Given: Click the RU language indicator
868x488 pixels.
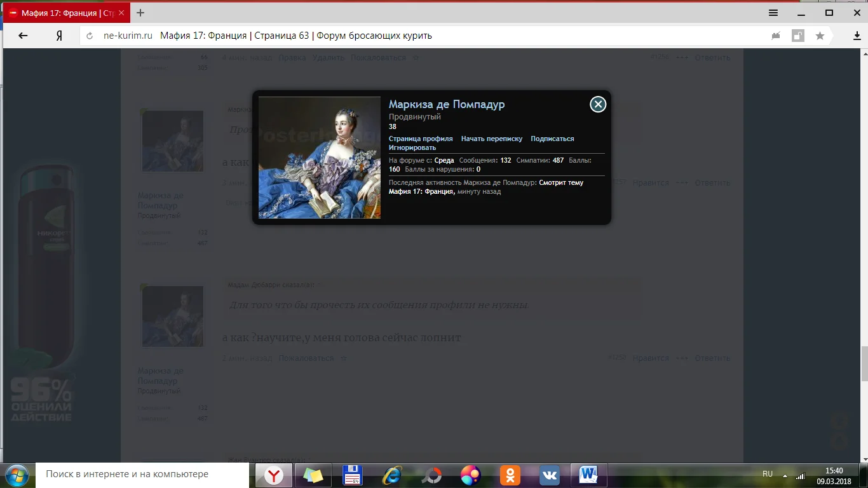Looking at the screenshot, I should [x=768, y=474].
